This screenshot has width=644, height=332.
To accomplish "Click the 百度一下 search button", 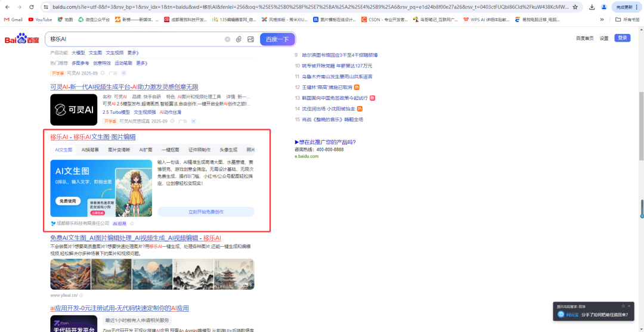I will point(277,39).
